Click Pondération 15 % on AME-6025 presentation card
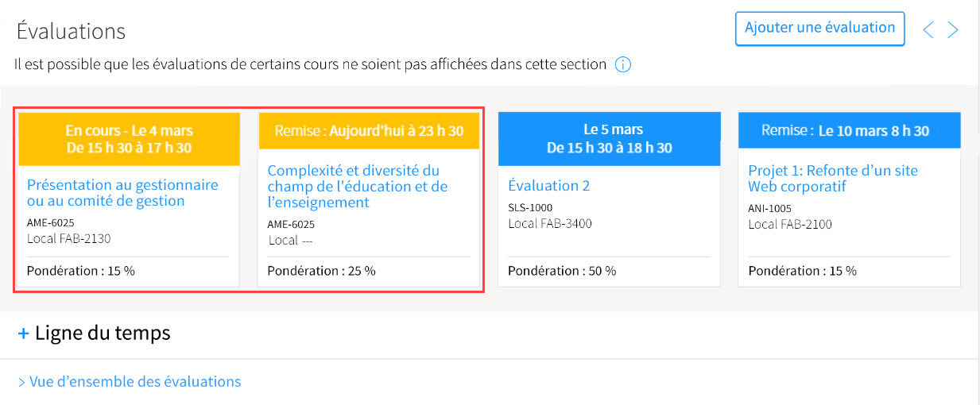 (x=81, y=271)
